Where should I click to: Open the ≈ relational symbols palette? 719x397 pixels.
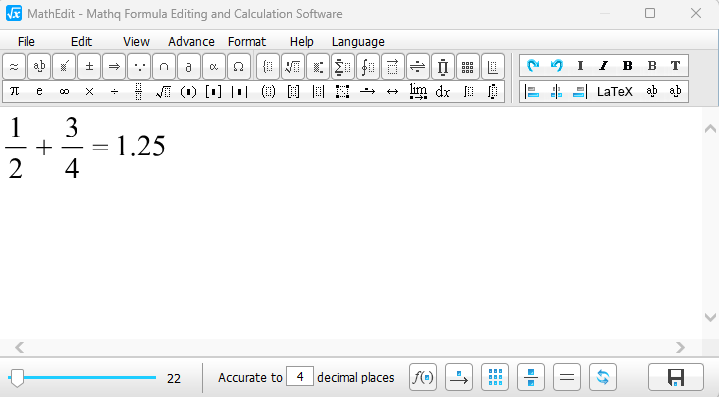click(x=14, y=66)
